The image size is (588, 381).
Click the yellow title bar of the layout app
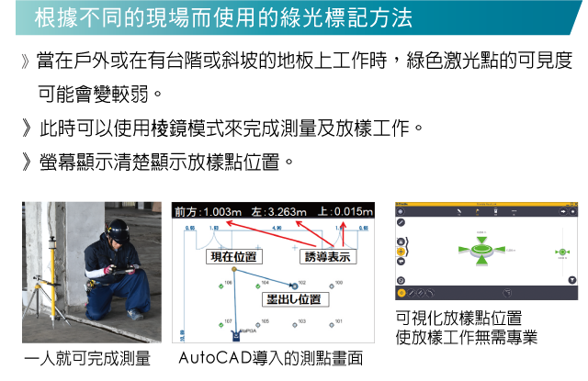coord(486,204)
